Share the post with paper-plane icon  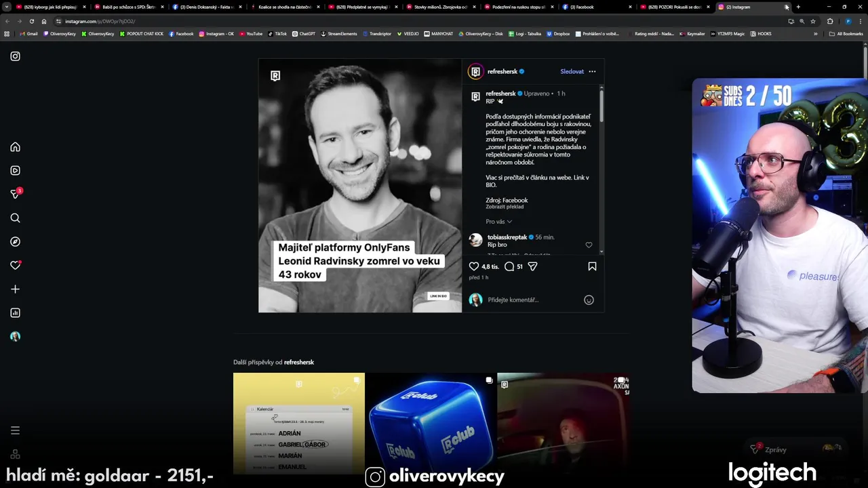[x=532, y=266]
